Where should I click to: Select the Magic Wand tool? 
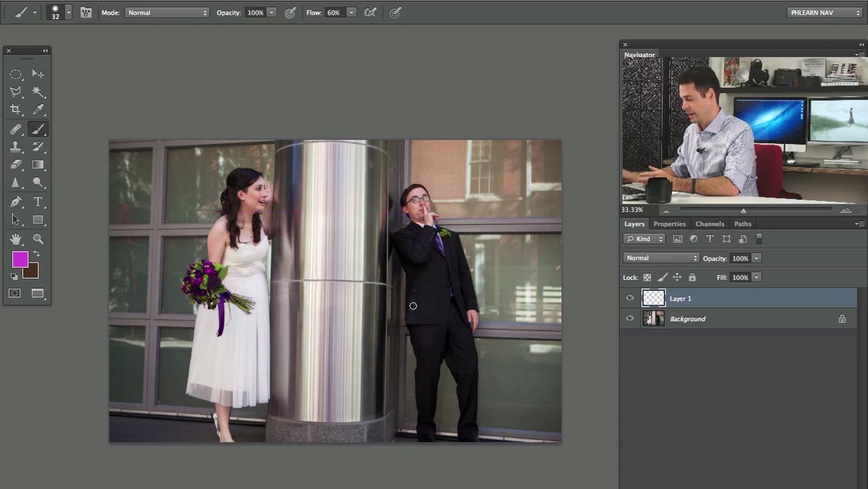coord(38,92)
